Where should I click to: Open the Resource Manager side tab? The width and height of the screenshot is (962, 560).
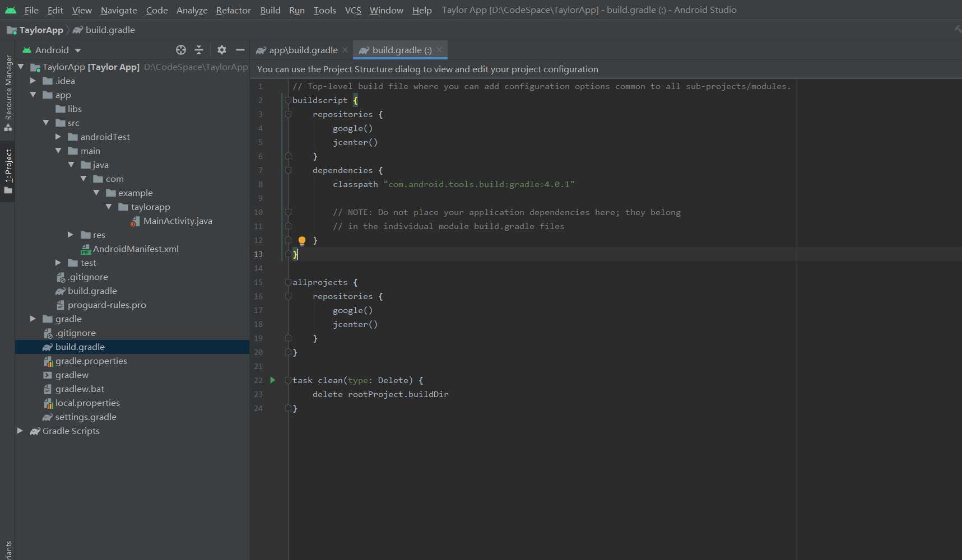8,92
